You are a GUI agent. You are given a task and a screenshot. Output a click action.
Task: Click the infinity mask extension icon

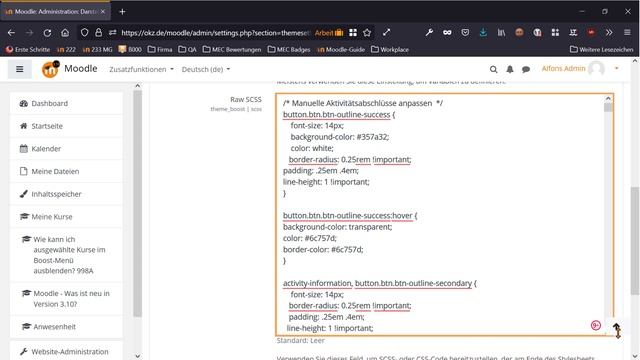click(447, 33)
